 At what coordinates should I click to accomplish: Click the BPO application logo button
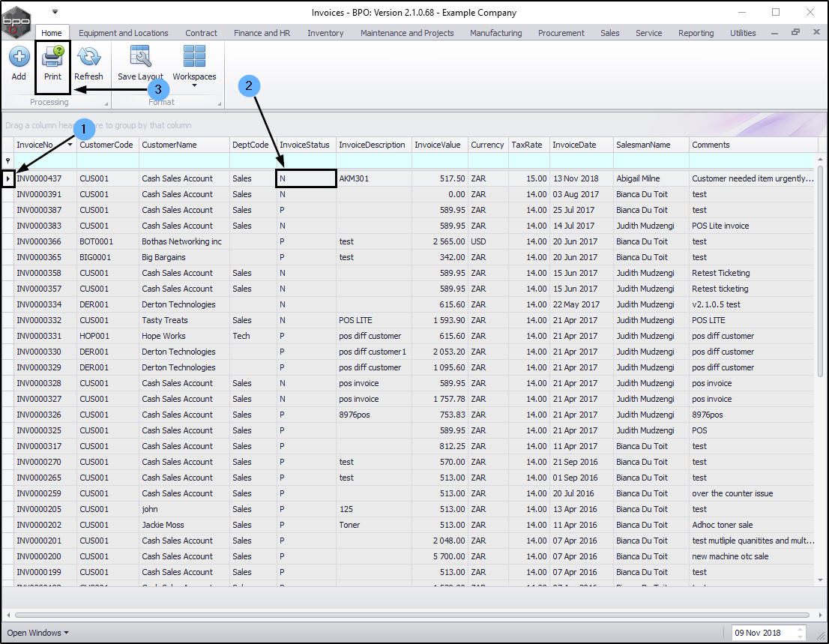click(x=16, y=21)
